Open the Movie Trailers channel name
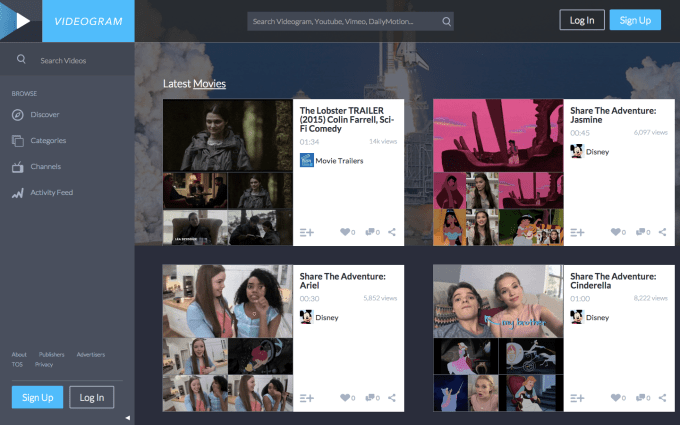 pyautogui.click(x=339, y=160)
